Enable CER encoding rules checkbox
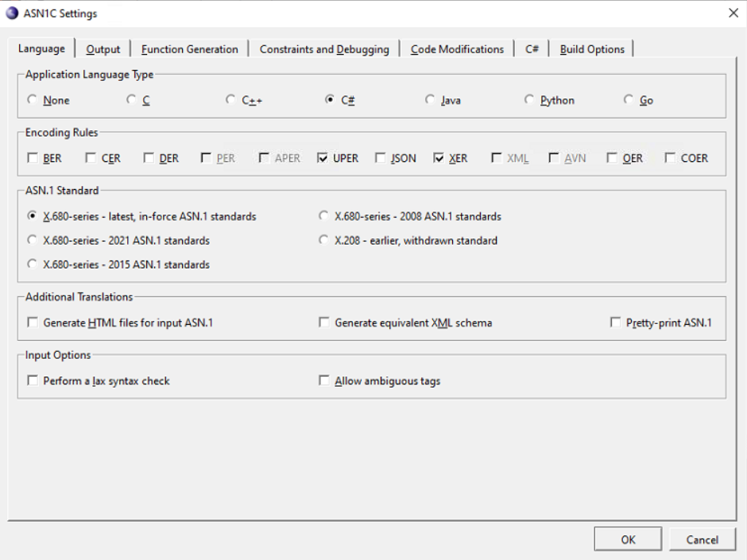747x560 pixels. [x=91, y=157]
